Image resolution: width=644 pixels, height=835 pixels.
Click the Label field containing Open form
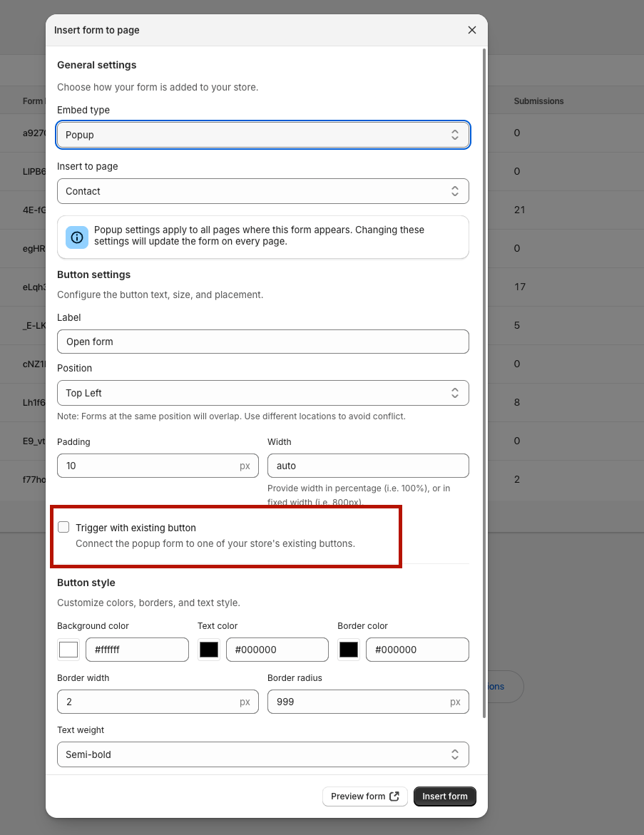click(263, 342)
